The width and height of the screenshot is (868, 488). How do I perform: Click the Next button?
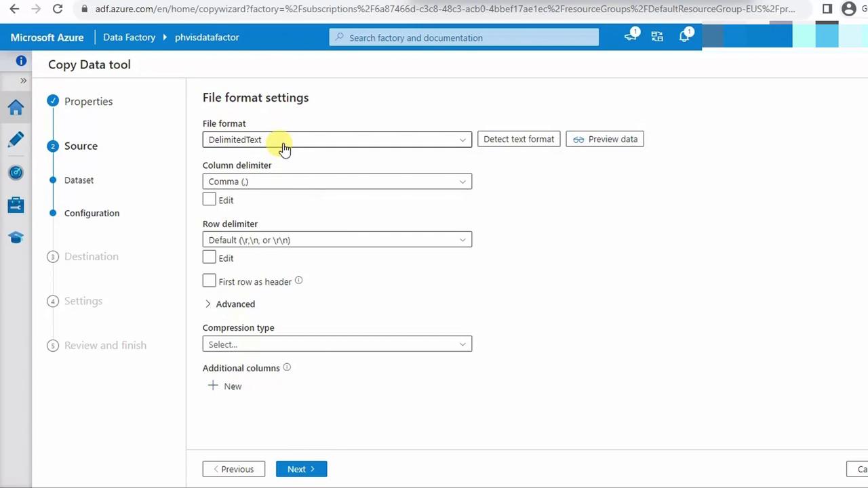pyautogui.click(x=301, y=469)
